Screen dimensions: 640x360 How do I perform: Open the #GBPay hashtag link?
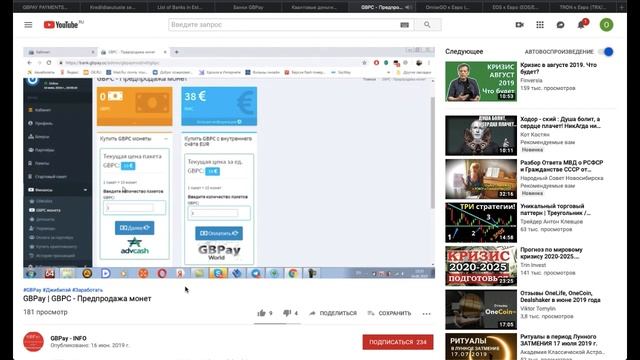pyautogui.click(x=32, y=290)
